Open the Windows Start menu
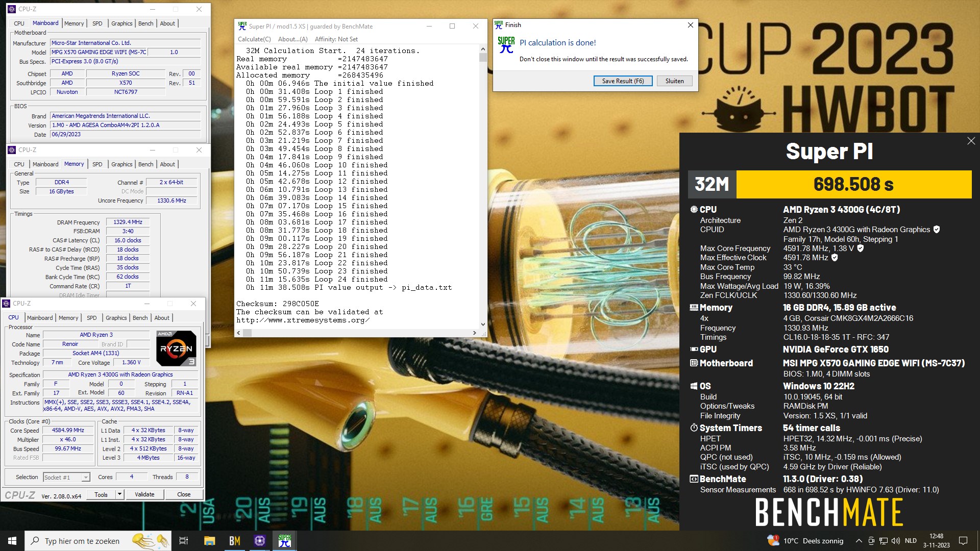 12,541
